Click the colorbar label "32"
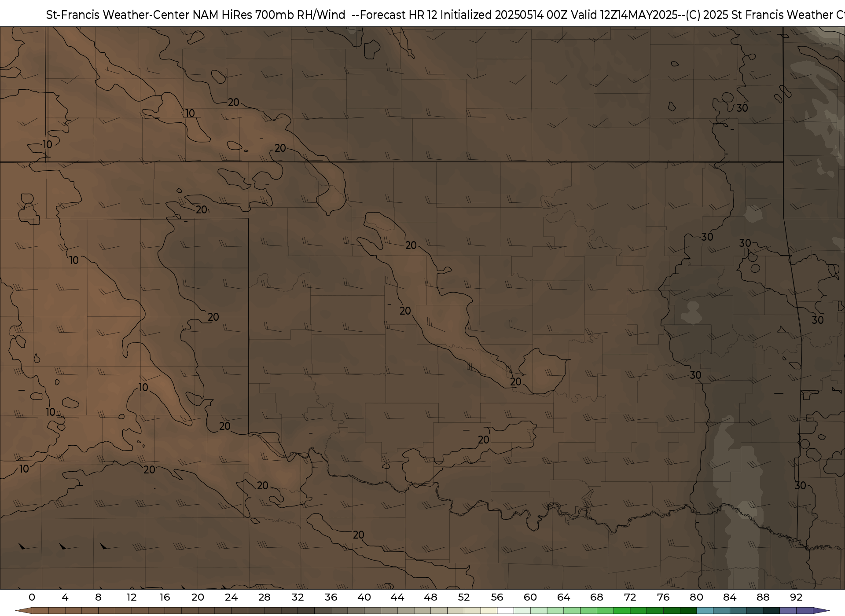 click(x=298, y=597)
